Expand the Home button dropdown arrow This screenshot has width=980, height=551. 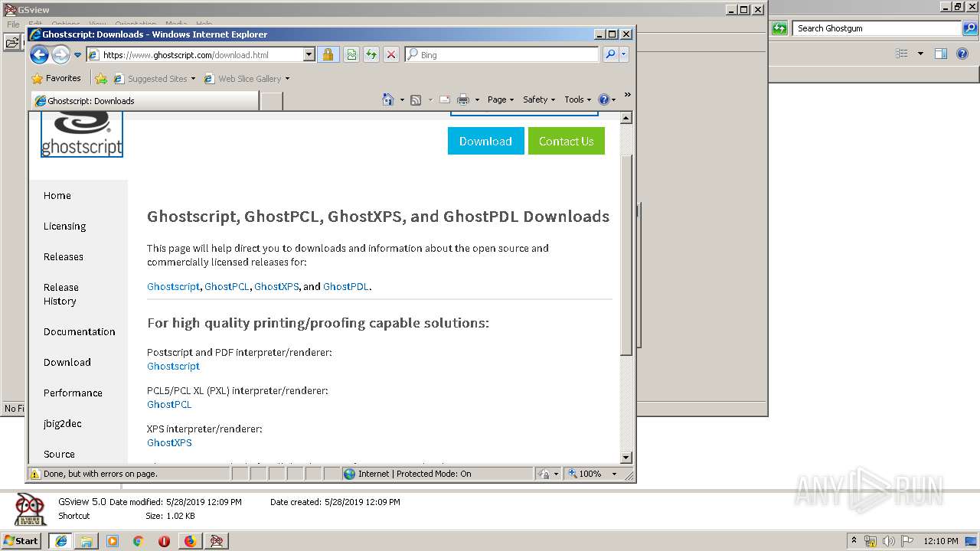click(402, 99)
